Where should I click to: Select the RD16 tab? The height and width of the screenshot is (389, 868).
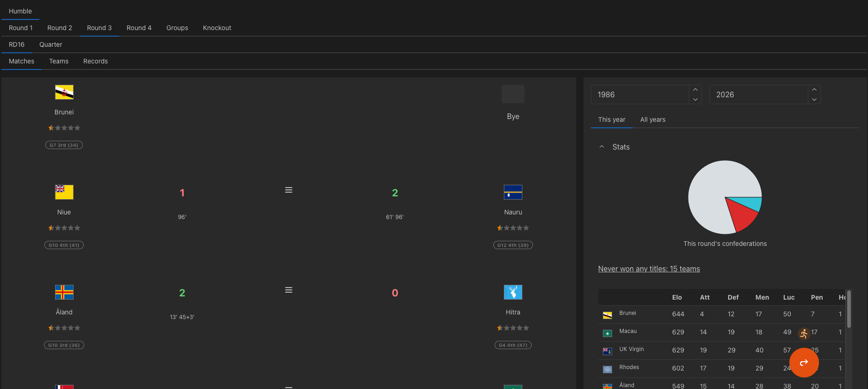tap(17, 44)
